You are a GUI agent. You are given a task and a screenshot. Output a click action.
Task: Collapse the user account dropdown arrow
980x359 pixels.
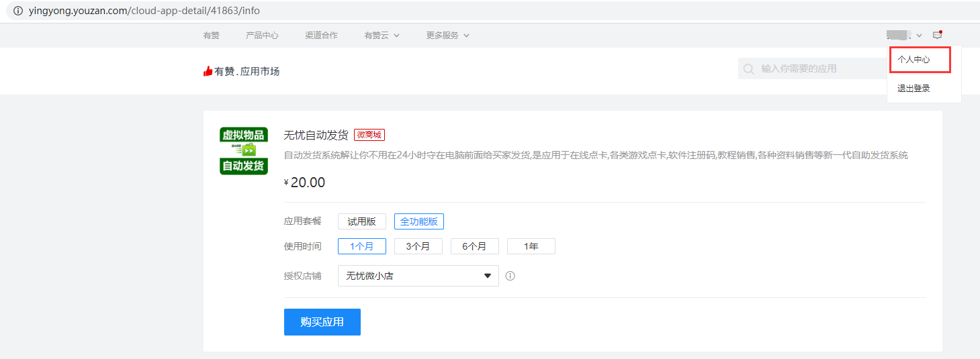[919, 36]
